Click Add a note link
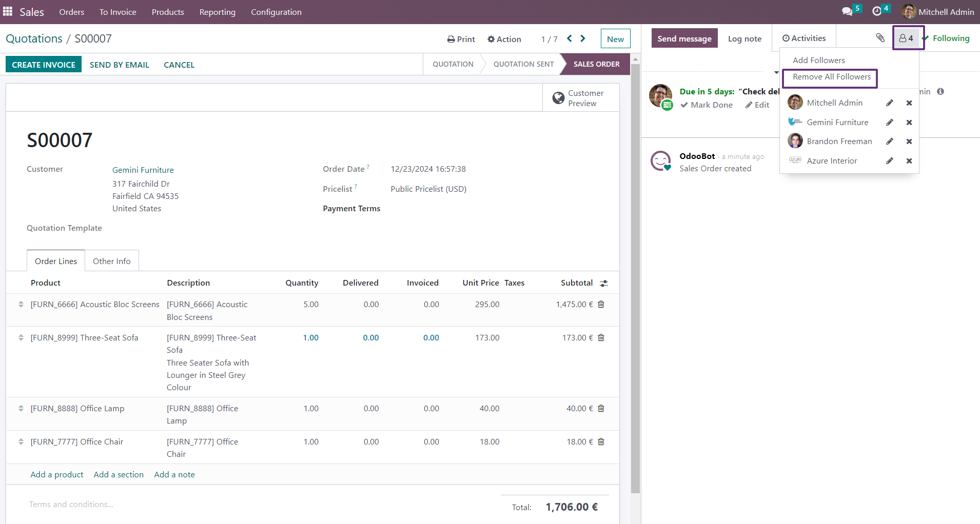The height and width of the screenshot is (524, 980). [174, 474]
